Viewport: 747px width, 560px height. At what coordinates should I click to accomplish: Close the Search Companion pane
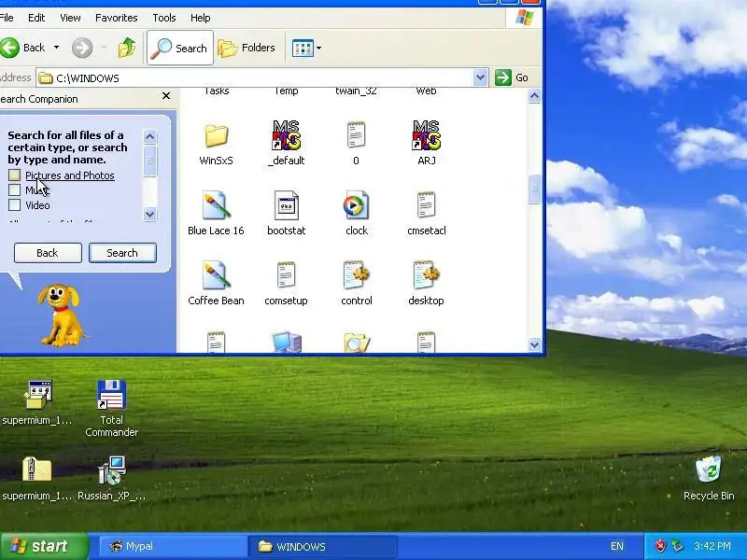click(166, 96)
